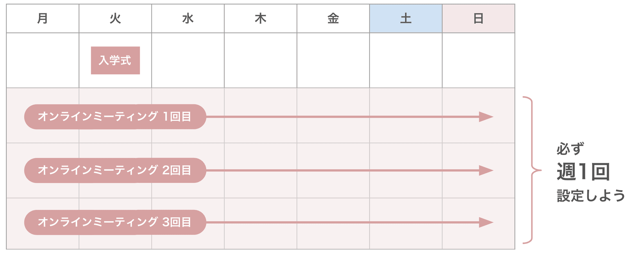Click the 月 day column header
Viewport: 644px width, 254px height.
coord(43,18)
